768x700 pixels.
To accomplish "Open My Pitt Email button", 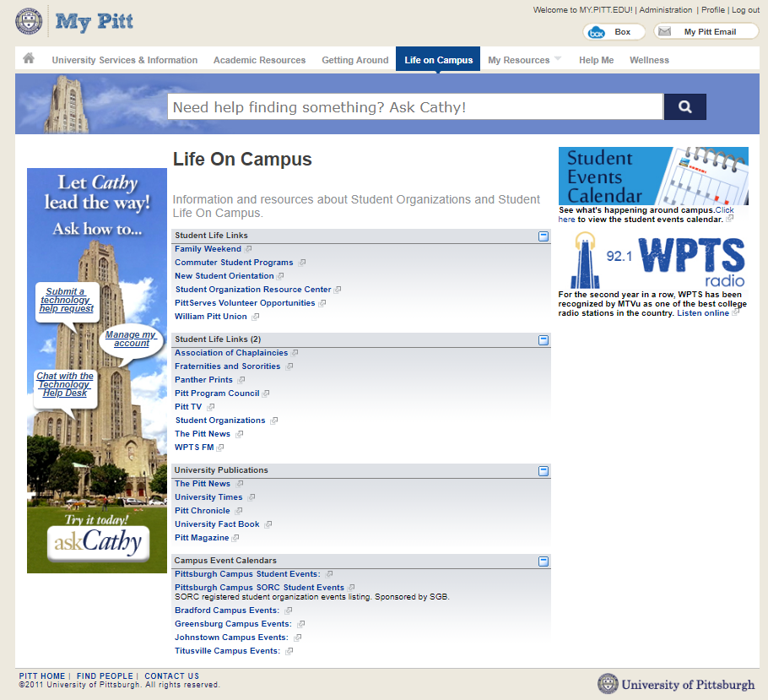I will 706,32.
